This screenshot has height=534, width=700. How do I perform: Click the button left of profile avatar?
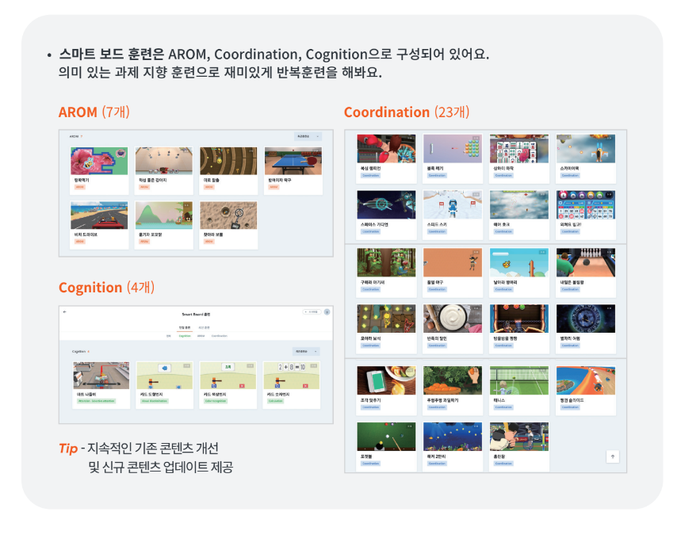pyautogui.click(x=309, y=313)
